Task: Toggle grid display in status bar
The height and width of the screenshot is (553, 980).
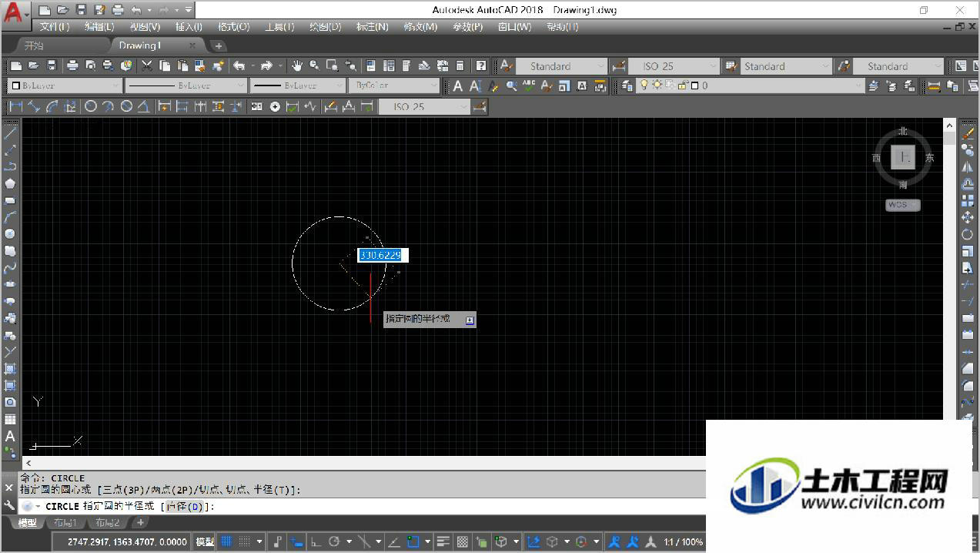Action: tap(226, 541)
